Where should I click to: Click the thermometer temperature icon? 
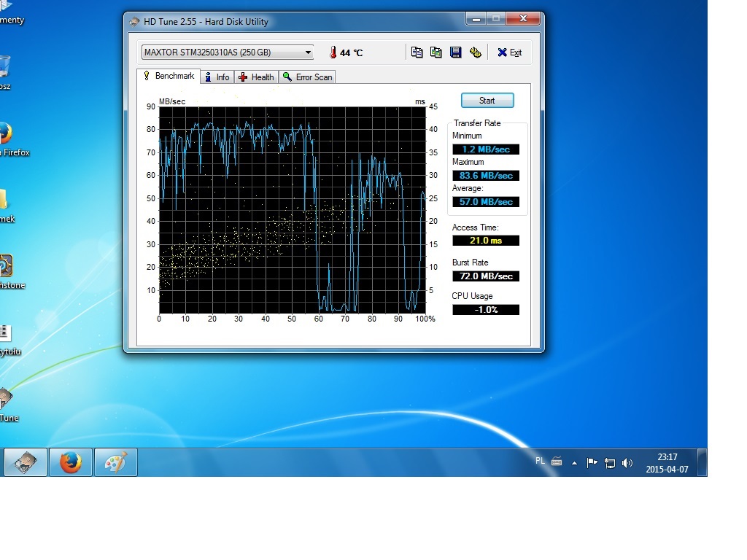[x=333, y=52]
